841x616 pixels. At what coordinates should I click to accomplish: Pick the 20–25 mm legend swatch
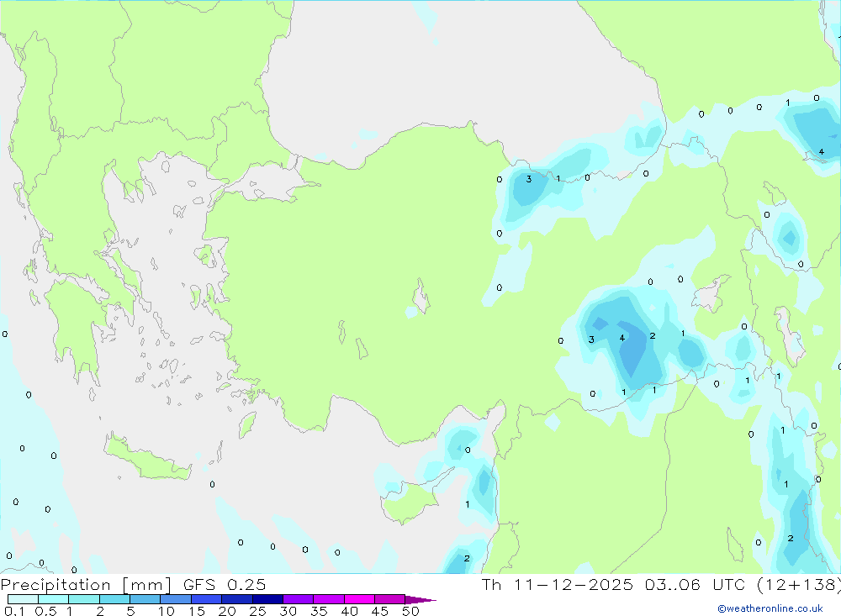(x=237, y=599)
